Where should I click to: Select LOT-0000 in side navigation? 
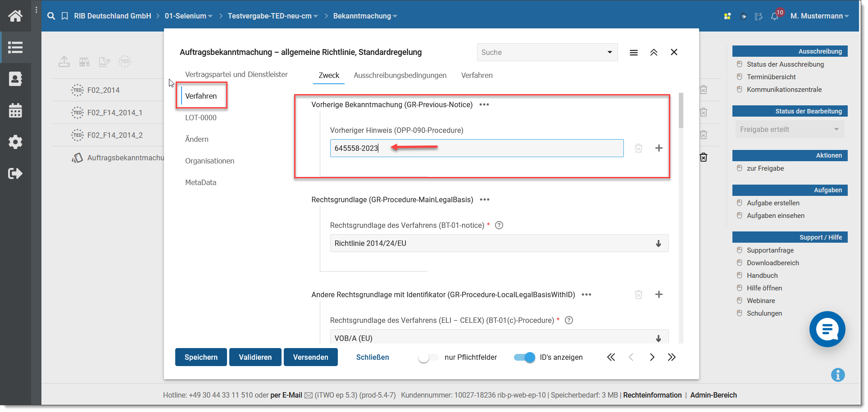[201, 118]
